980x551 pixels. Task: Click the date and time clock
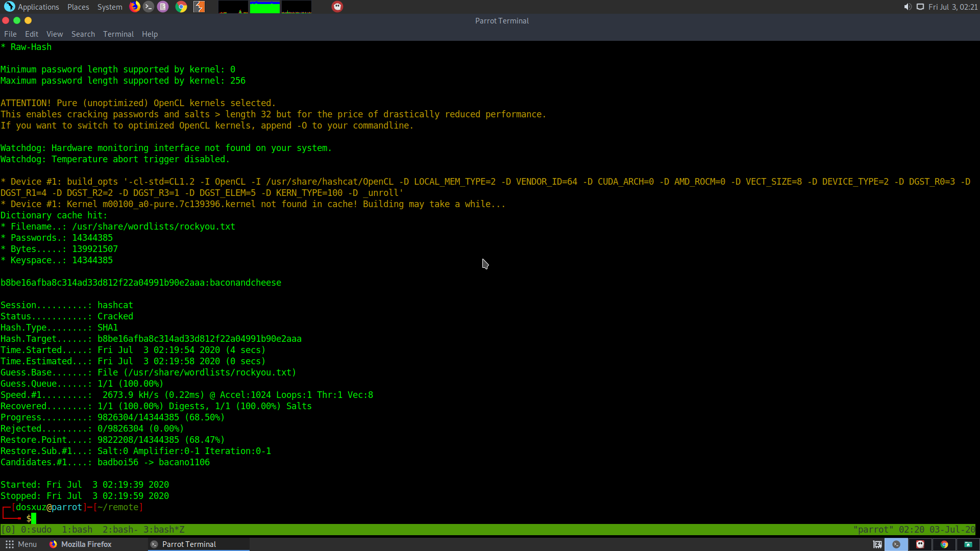[953, 7]
